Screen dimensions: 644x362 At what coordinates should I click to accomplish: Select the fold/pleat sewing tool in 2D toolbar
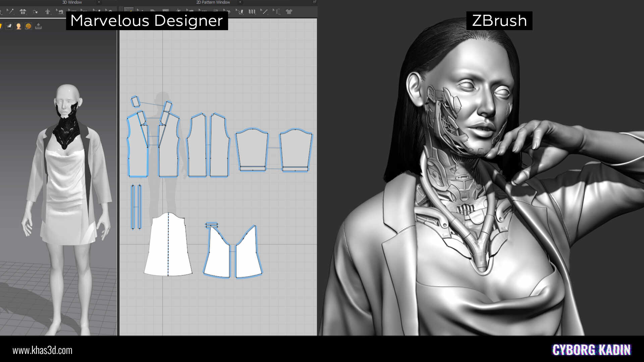(x=240, y=12)
